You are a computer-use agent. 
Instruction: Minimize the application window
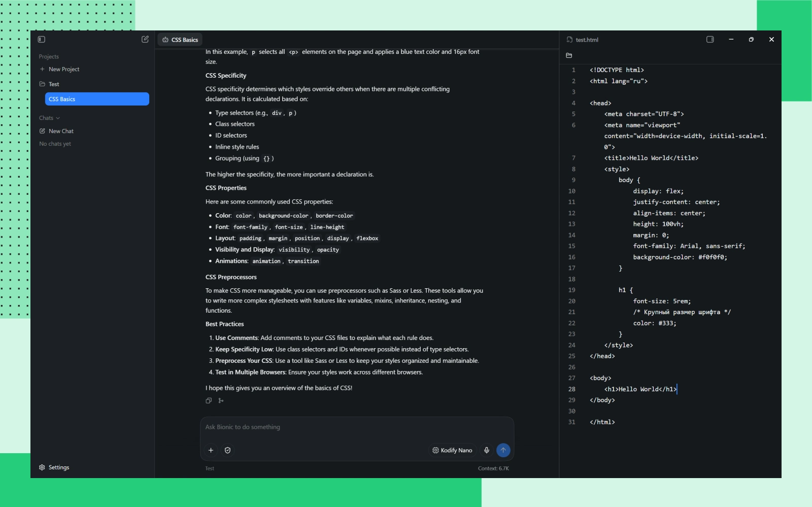tap(731, 40)
